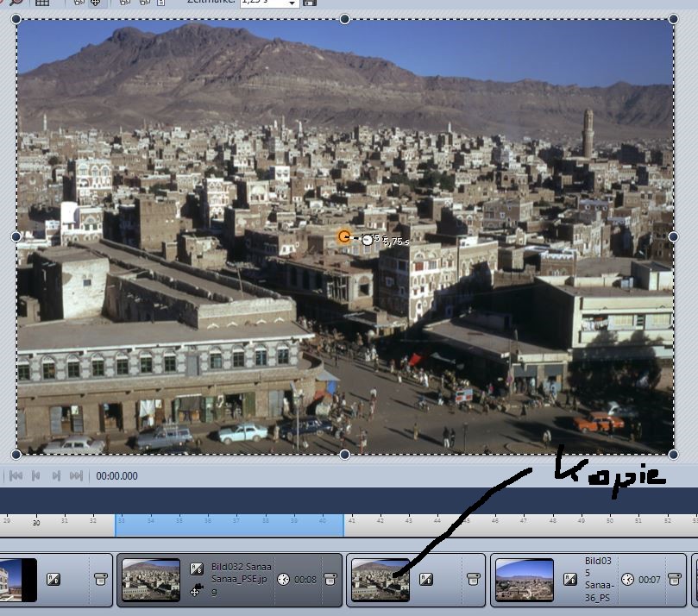Image resolution: width=698 pixels, height=616 pixels.
Task: Select the orange camera path start marker
Action: pos(344,236)
